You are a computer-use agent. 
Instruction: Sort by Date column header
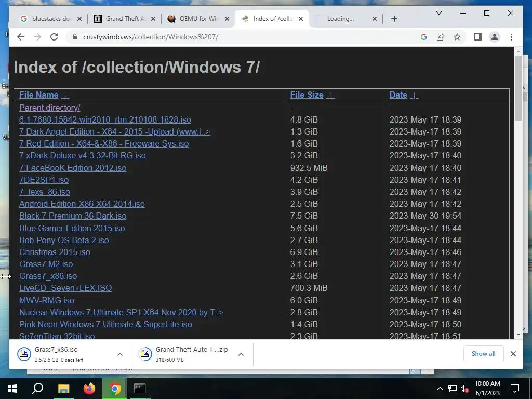pos(398,95)
